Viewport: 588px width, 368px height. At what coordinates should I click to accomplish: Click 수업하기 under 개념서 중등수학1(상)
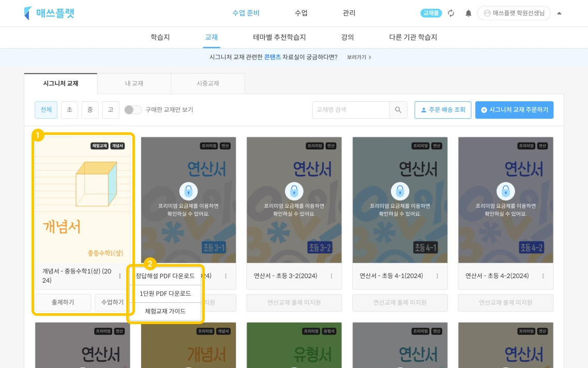112,302
